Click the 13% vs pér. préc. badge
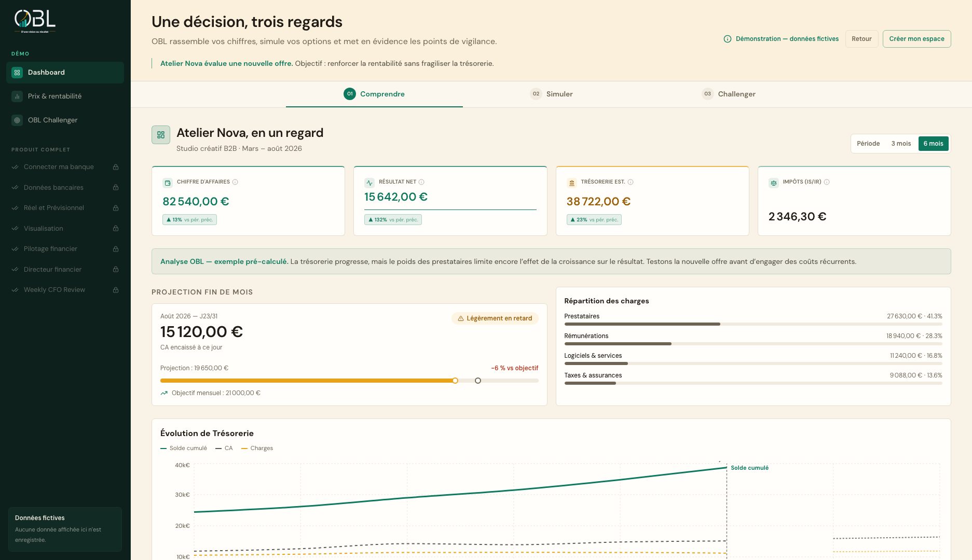The image size is (972, 560). click(189, 220)
